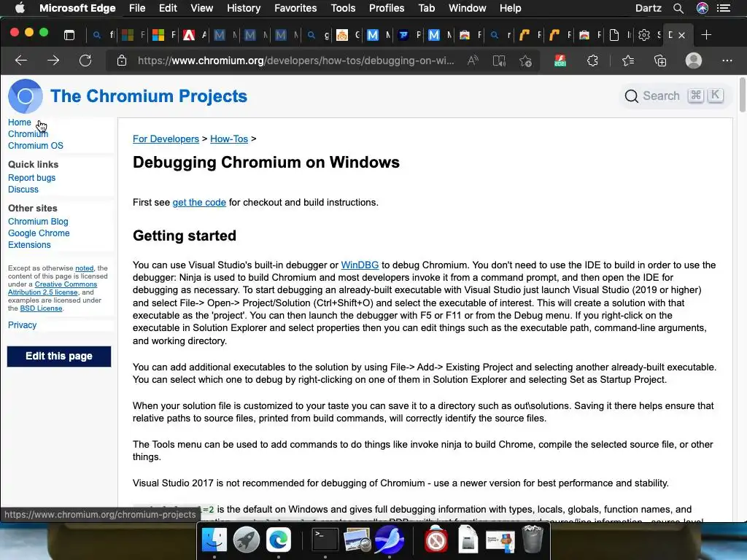The height and width of the screenshot is (560, 747).
Task: Open the Discuss link
Action: [23, 190]
